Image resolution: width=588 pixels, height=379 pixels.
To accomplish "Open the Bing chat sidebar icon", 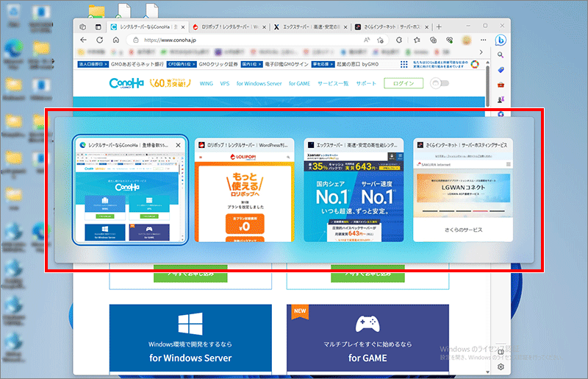I will click(501, 40).
